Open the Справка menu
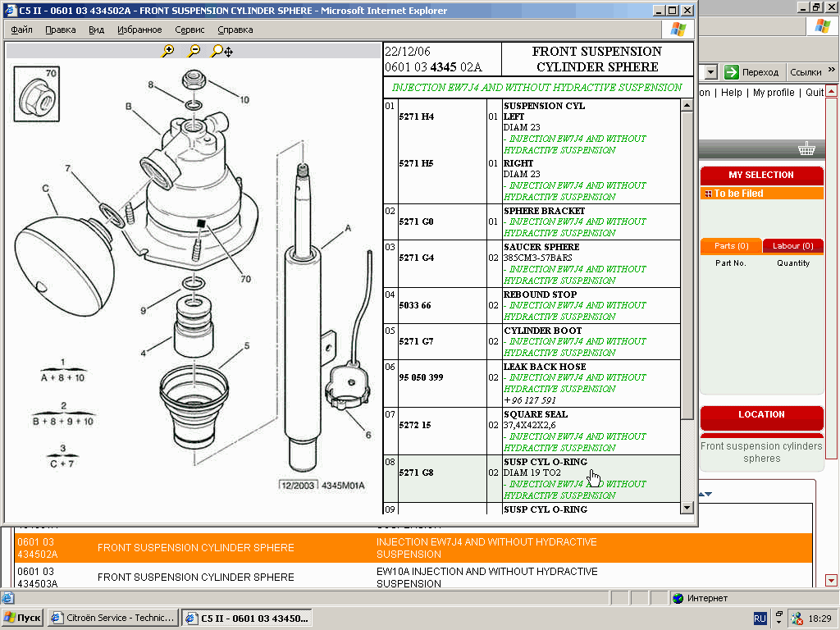The height and width of the screenshot is (630, 840). click(x=235, y=30)
